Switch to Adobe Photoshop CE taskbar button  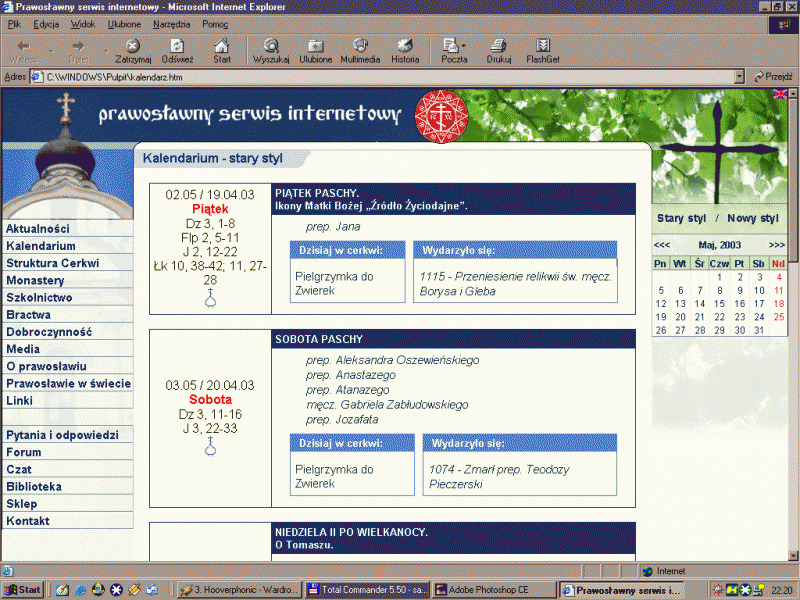coord(494,590)
